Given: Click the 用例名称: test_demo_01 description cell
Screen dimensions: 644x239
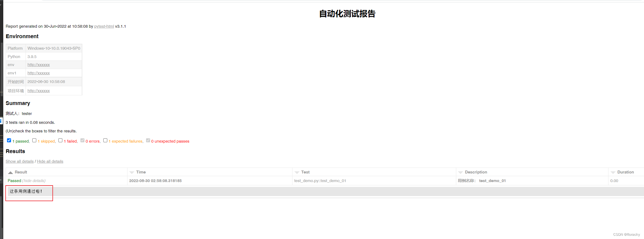Looking at the screenshot, I should [532, 181].
